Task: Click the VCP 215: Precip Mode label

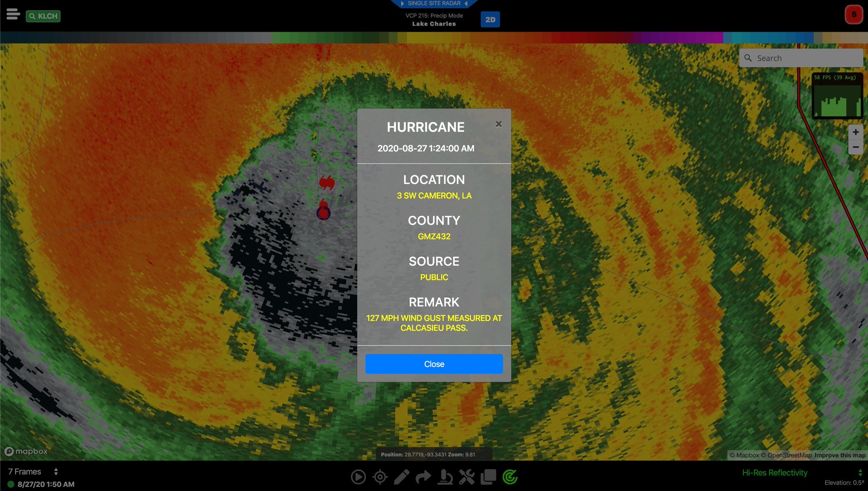Action: pos(434,16)
